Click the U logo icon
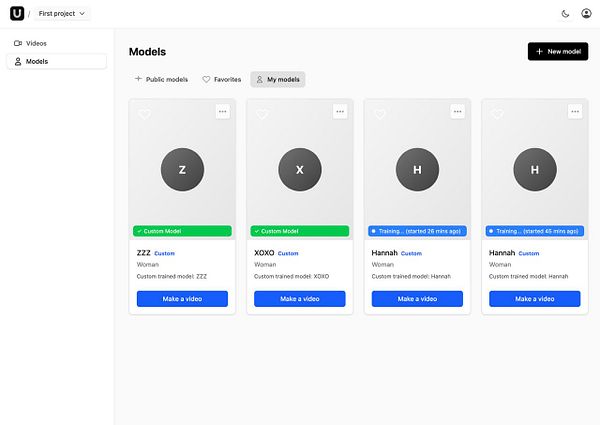The height and width of the screenshot is (425, 600). tap(17, 13)
